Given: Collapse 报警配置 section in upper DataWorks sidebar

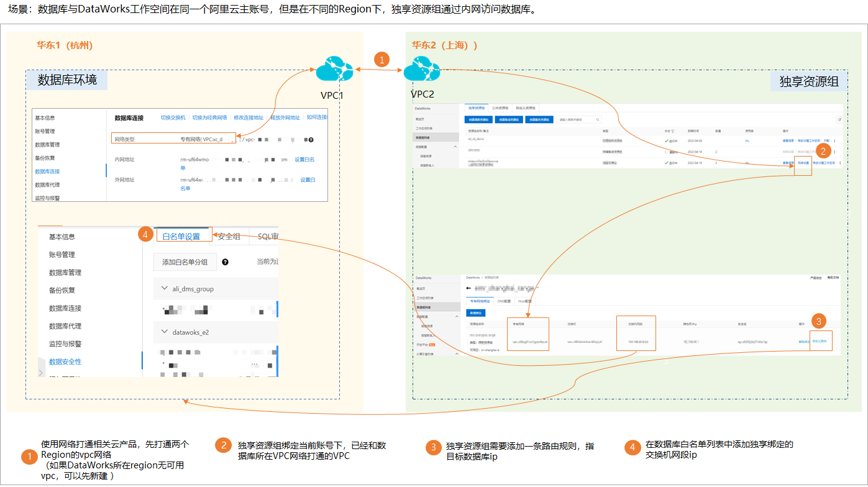Looking at the screenshot, I should point(455,147).
